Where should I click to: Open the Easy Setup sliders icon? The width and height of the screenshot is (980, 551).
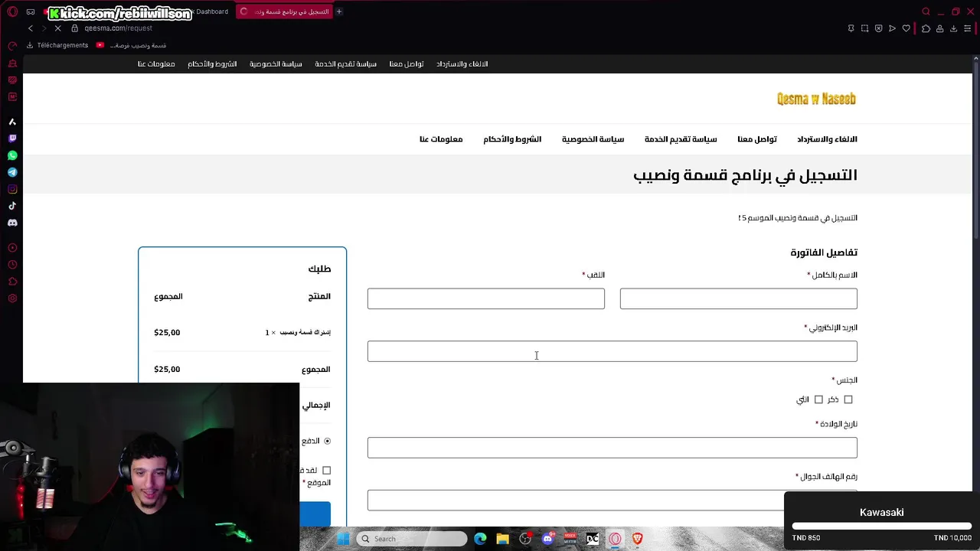(969, 28)
